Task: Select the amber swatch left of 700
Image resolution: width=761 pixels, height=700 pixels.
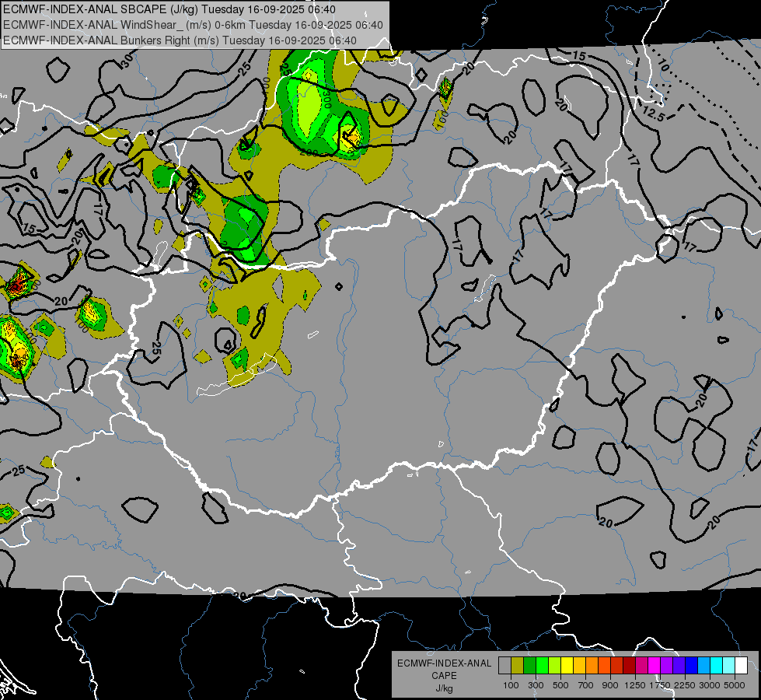Action: tap(579, 666)
